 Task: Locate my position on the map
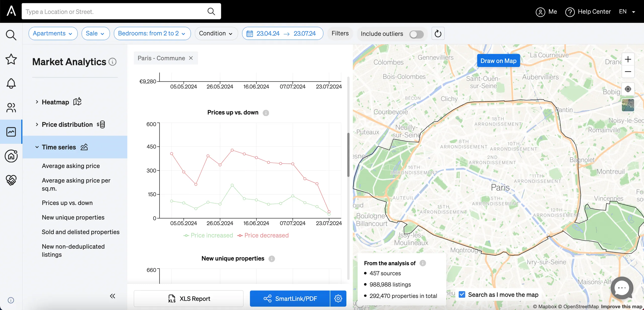[628, 89]
